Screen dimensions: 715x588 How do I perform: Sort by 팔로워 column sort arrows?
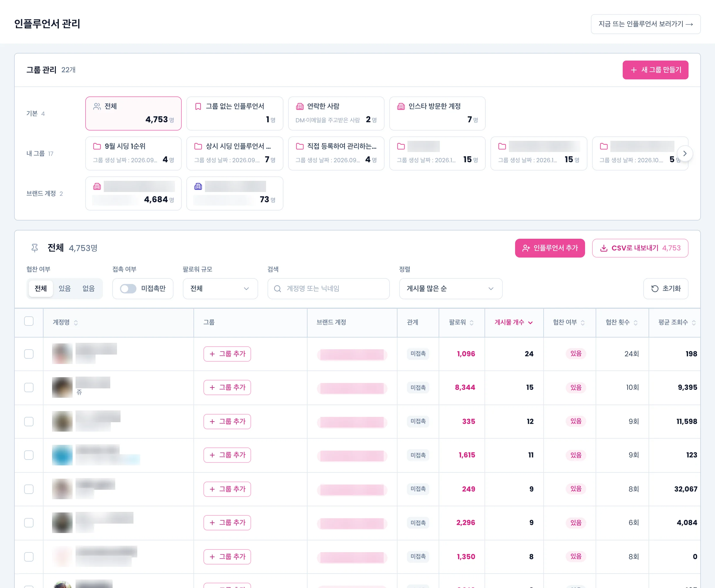[472, 323]
